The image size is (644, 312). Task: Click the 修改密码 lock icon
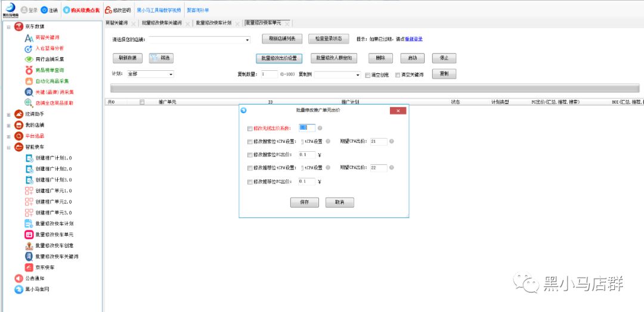[109, 10]
